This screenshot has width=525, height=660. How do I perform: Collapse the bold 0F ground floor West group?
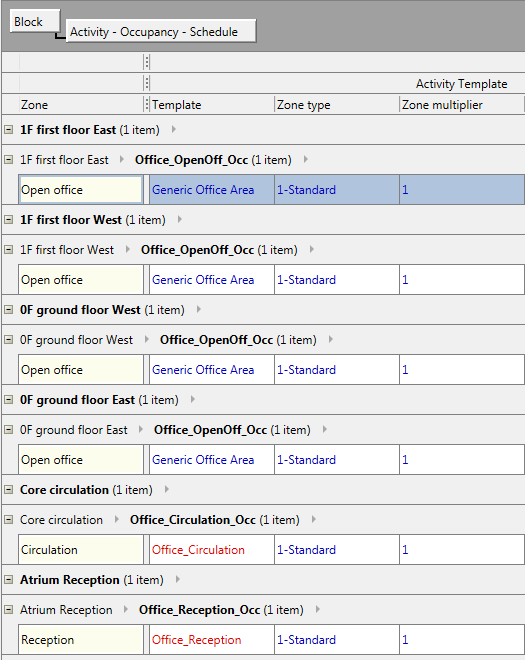tap(8, 310)
